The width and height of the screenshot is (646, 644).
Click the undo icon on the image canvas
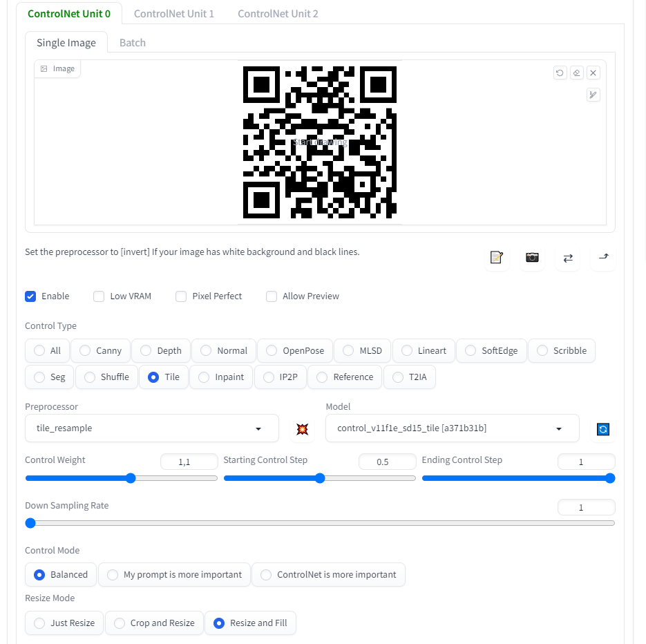point(560,73)
